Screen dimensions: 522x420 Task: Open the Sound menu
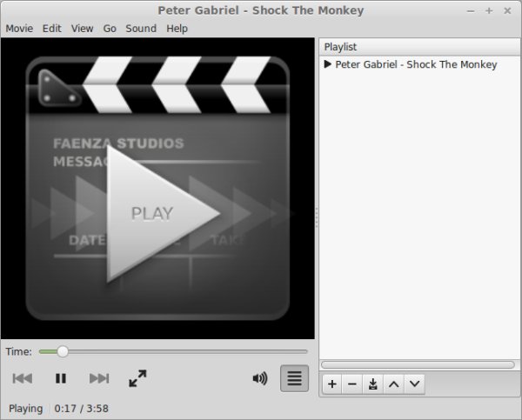141,29
